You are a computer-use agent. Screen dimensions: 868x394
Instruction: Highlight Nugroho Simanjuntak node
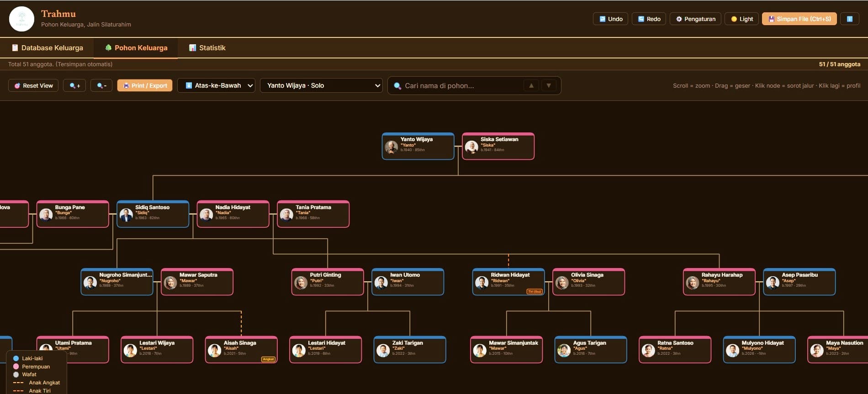pyautogui.click(x=117, y=282)
